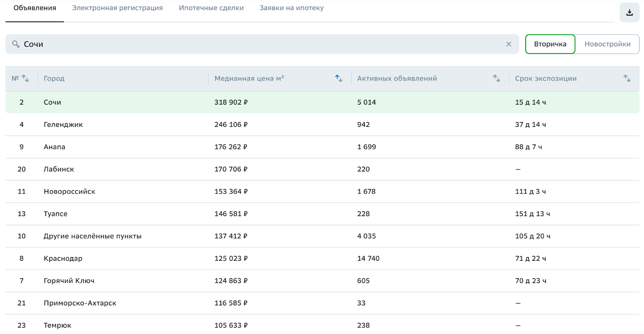The width and height of the screenshot is (644, 334).
Task: Click the price 146 581 ₽
Action: 231,214
